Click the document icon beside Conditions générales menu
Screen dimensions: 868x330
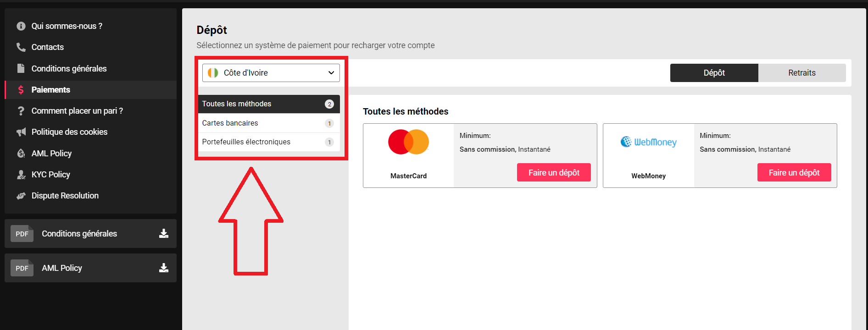click(21, 68)
